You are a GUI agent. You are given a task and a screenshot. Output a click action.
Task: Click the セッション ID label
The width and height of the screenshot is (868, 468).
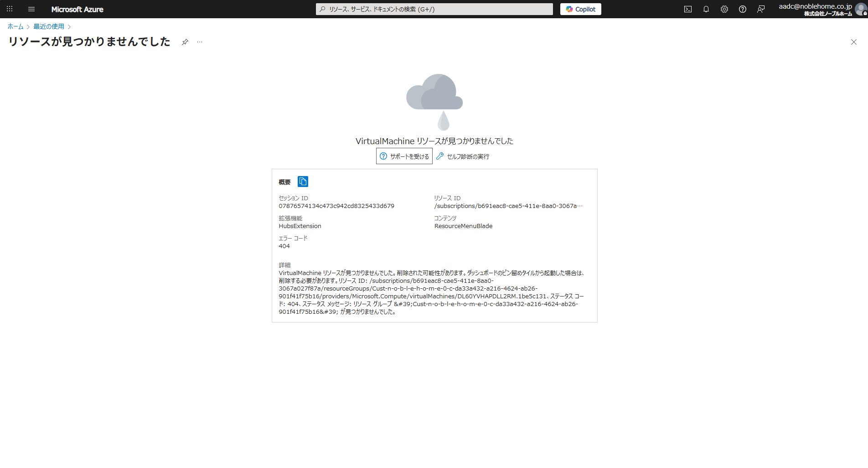pyautogui.click(x=293, y=198)
